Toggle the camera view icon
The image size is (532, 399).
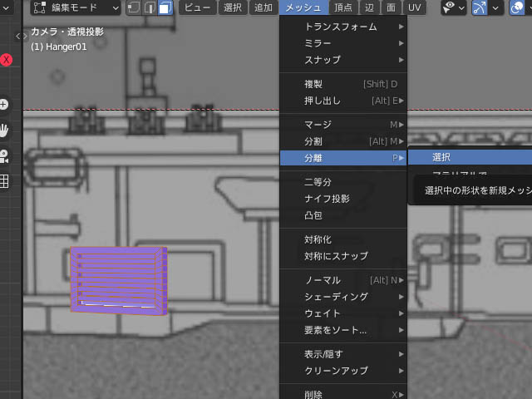3,156
